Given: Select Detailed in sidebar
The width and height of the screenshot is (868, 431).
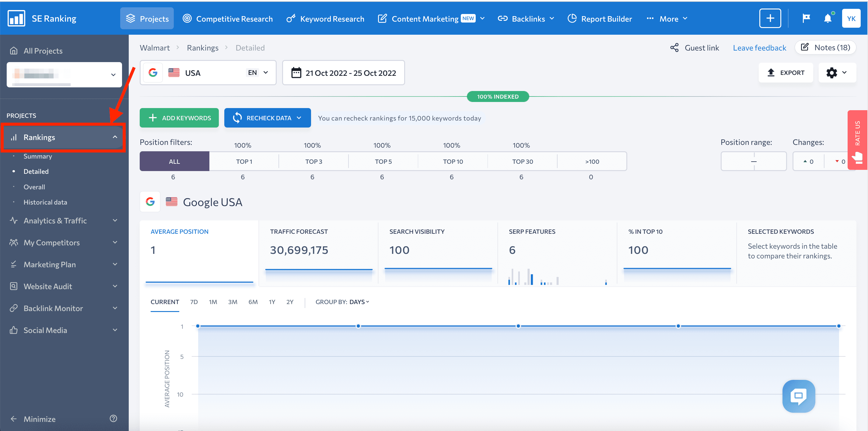Looking at the screenshot, I should click(36, 171).
